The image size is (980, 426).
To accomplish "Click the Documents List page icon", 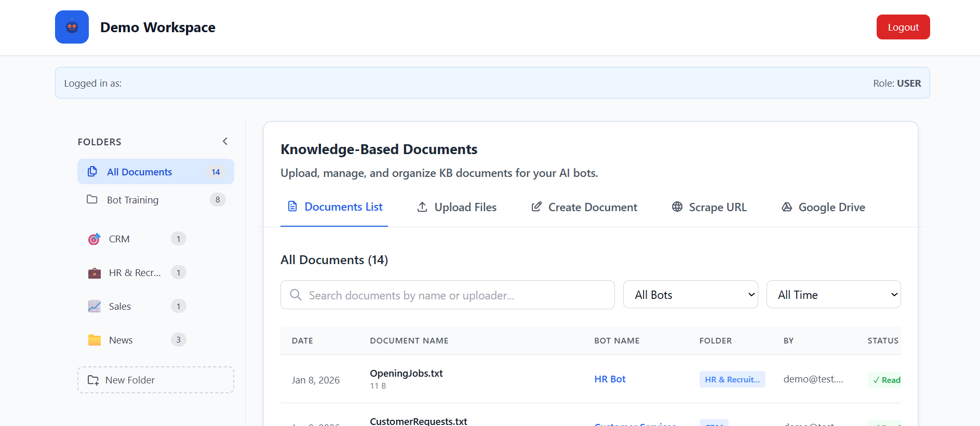I will click(x=292, y=207).
